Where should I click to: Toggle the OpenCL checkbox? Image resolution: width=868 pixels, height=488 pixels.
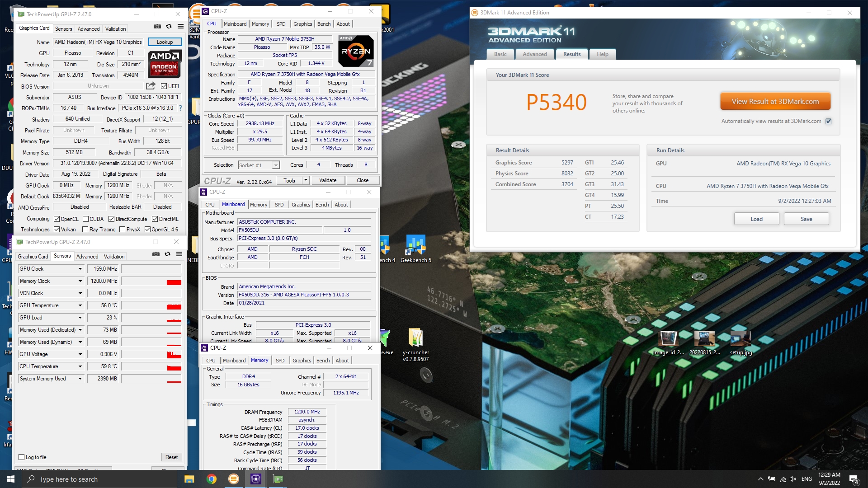(x=57, y=219)
